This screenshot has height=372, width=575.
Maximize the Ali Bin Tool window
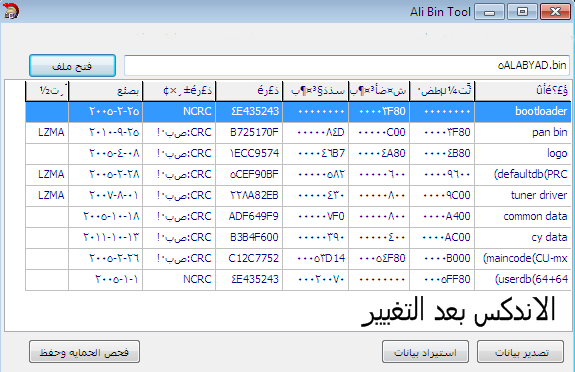tap(522, 12)
